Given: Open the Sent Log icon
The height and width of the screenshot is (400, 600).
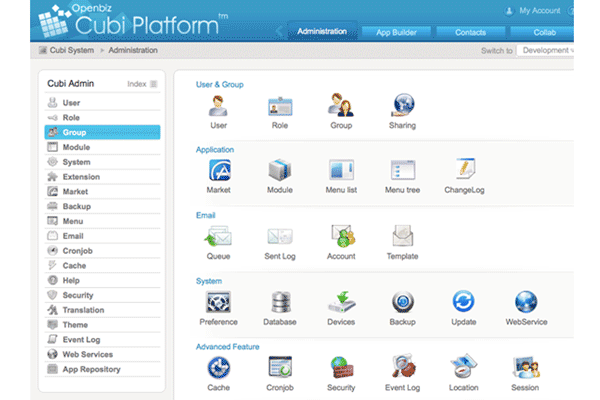Looking at the screenshot, I should pos(280,237).
